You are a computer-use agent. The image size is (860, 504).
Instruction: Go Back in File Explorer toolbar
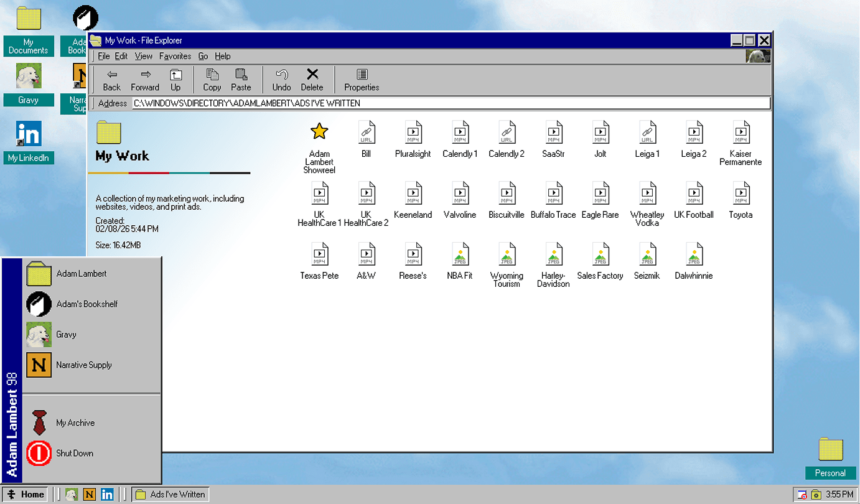click(x=112, y=80)
